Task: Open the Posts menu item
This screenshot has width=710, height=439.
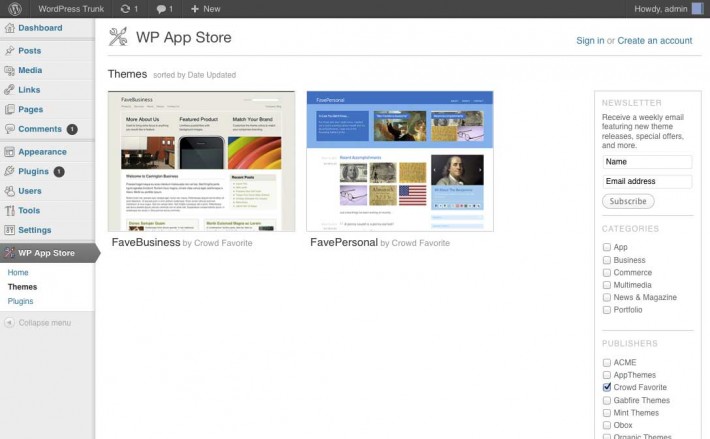Action: 29,51
